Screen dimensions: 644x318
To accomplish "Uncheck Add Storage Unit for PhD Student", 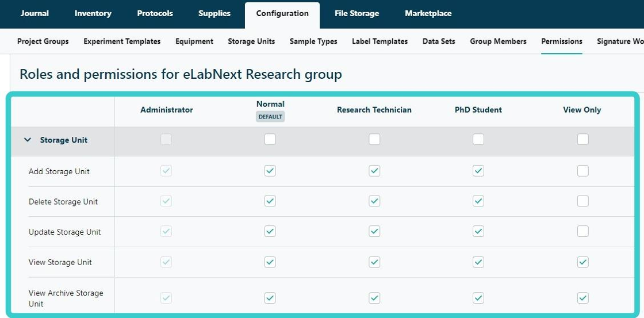I will (x=478, y=171).
